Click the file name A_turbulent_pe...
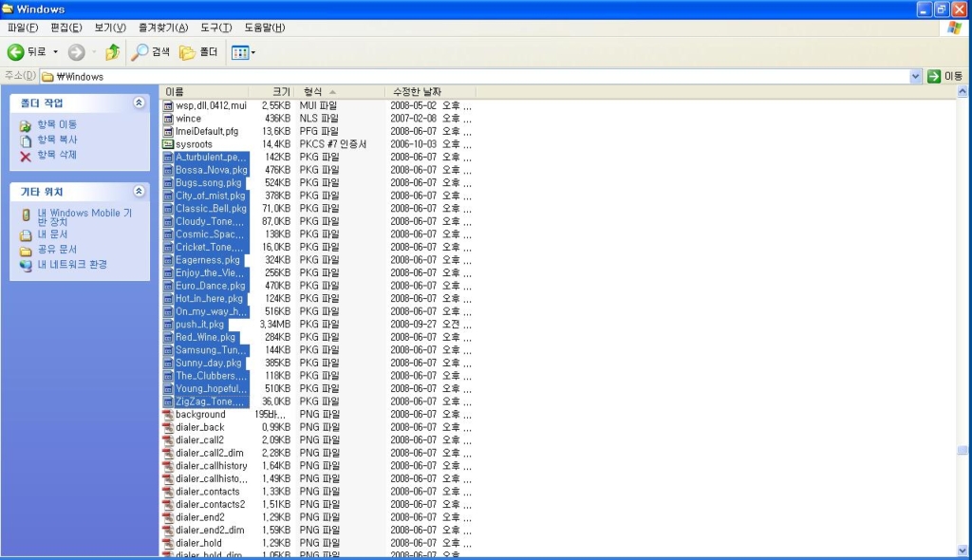The width and height of the screenshot is (972, 560). pyautogui.click(x=211, y=158)
